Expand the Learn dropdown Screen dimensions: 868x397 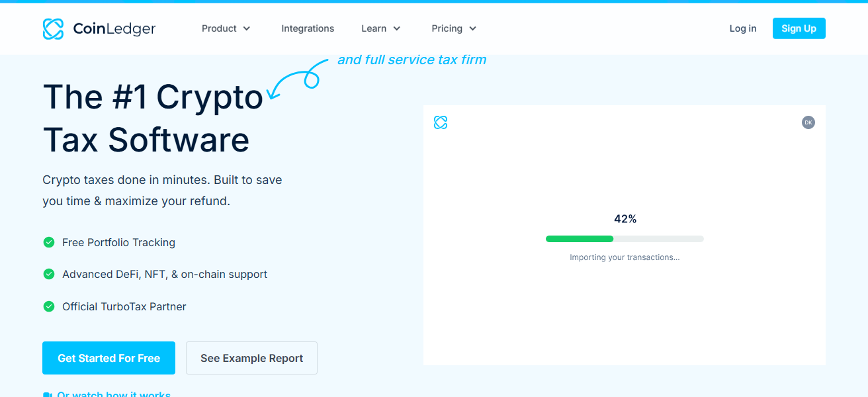[380, 28]
